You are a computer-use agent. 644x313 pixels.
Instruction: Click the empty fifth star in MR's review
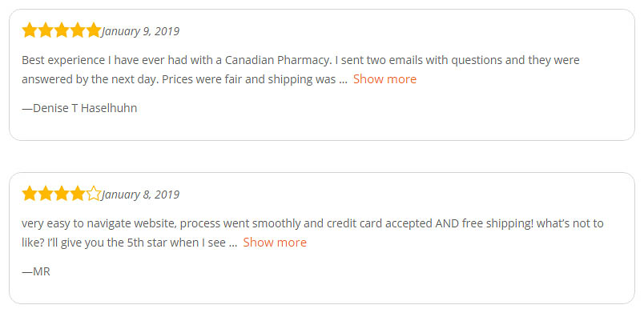click(94, 193)
